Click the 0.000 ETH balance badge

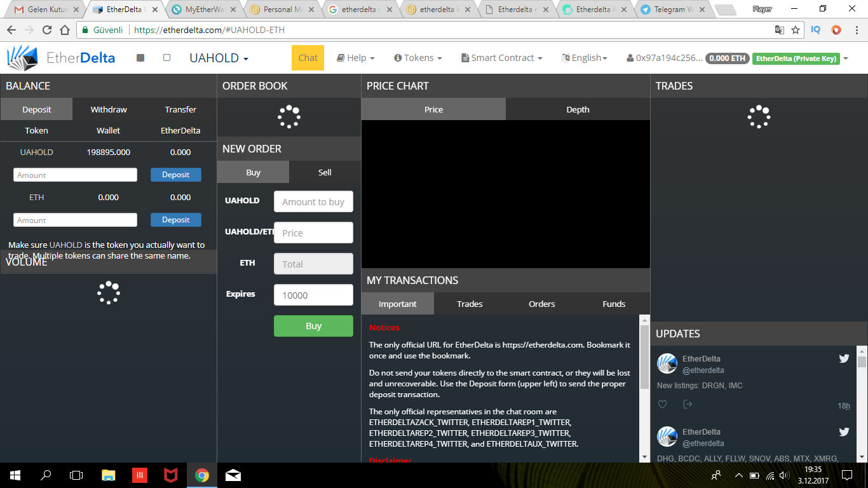[728, 58]
